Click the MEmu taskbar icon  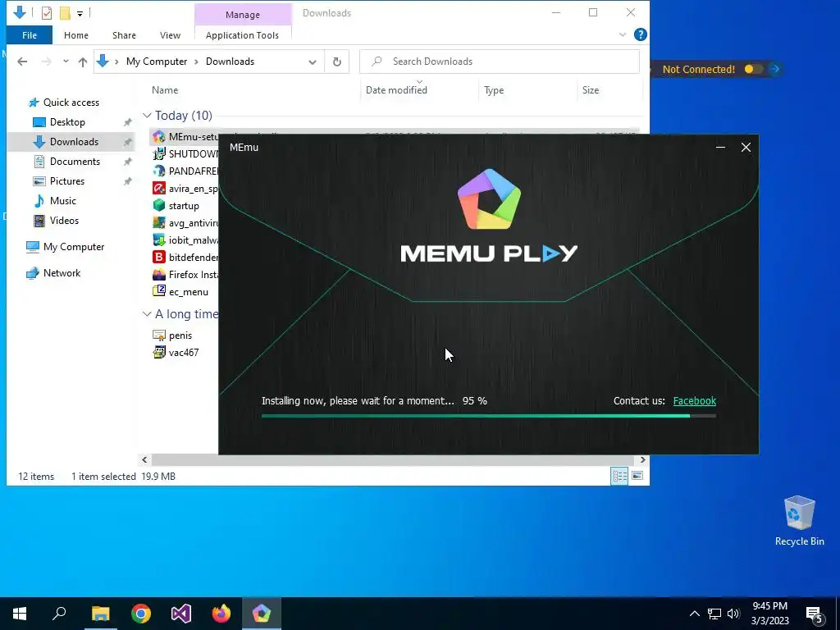tap(262, 614)
